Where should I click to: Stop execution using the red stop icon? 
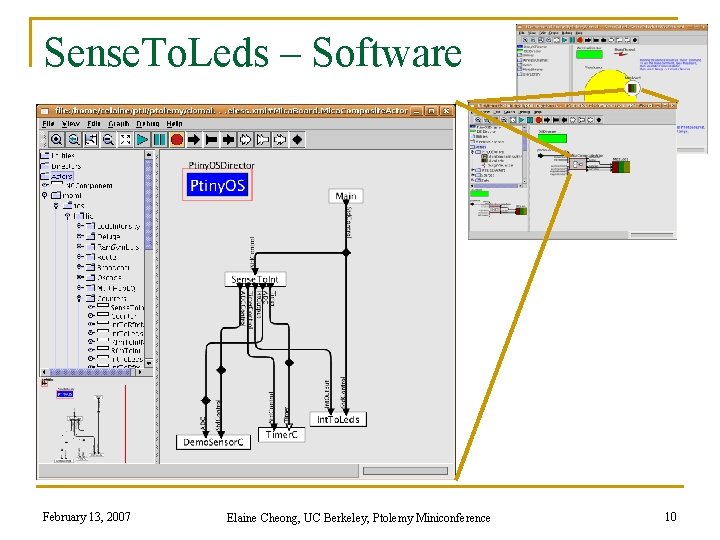(x=177, y=139)
